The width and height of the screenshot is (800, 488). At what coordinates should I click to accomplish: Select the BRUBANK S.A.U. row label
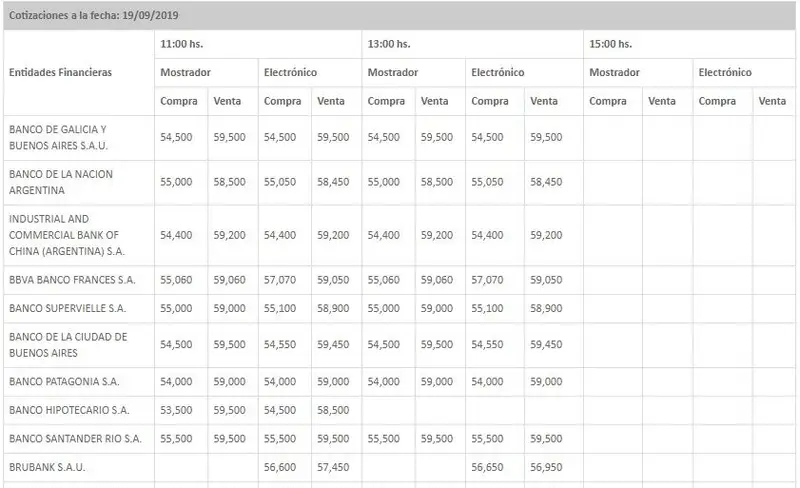[47, 466]
